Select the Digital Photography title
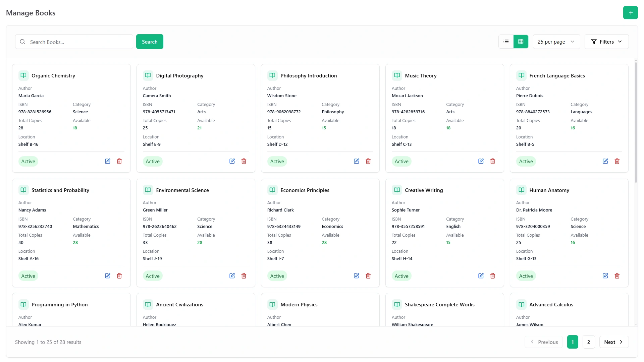The image size is (644, 362). (180, 76)
